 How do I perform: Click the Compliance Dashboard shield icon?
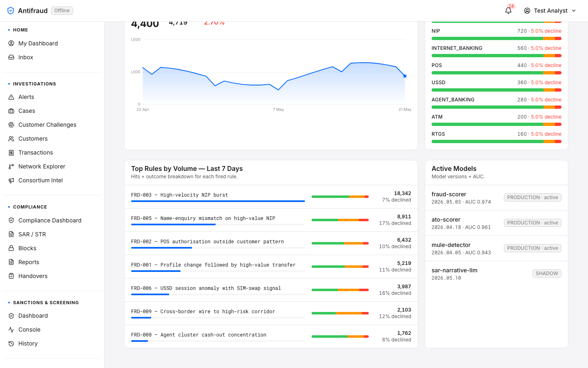[x=11, y=220]
